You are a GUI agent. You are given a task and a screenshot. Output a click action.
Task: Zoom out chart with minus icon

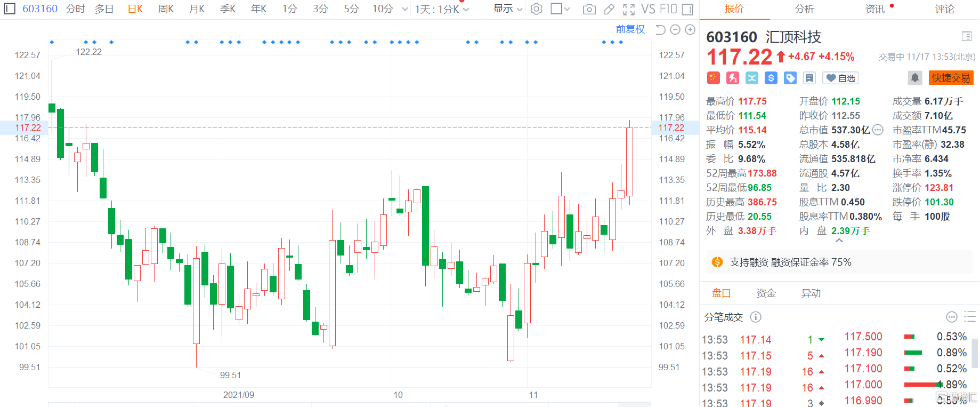675,30
